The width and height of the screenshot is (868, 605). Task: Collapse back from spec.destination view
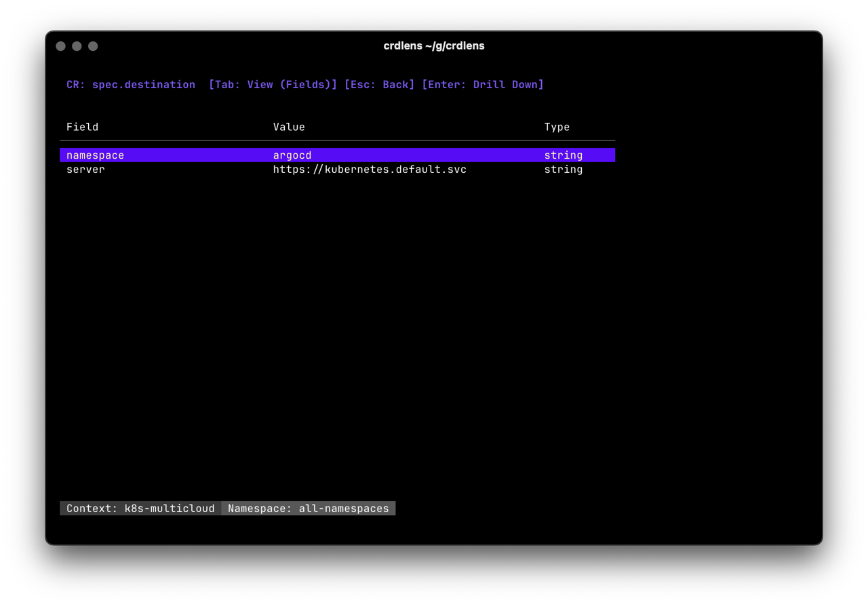[x=379, y=84]
